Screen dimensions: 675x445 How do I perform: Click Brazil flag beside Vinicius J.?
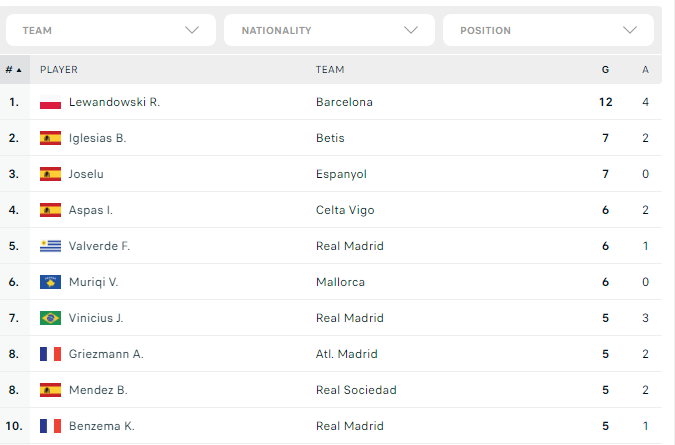click(50, 318)
